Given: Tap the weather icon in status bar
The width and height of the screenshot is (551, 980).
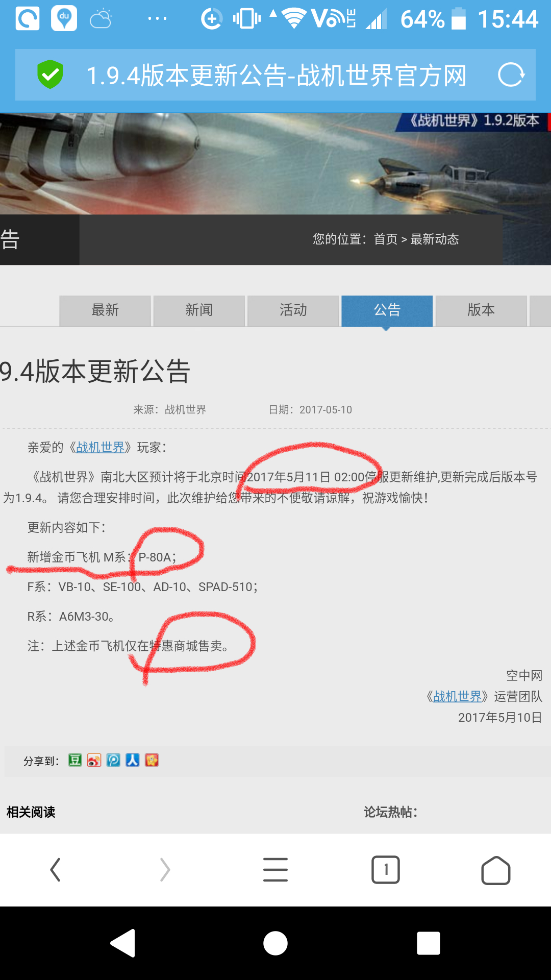Looking at the screenshot, I should pyautogui.click(x=101, y=19).
